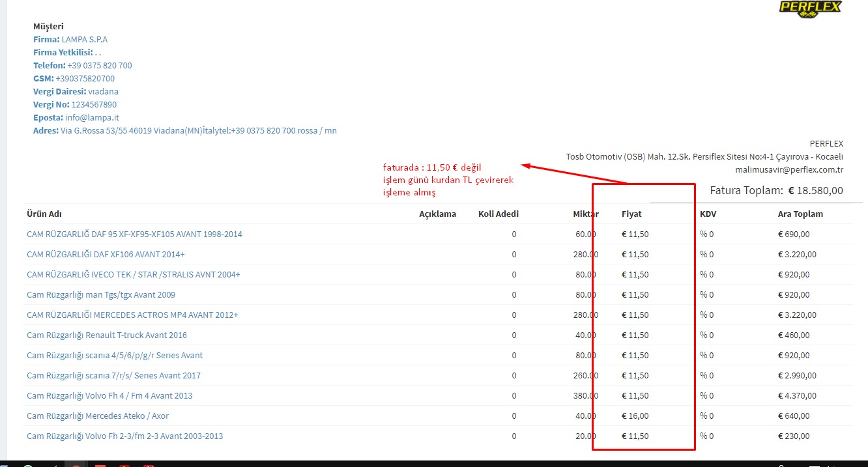Click the Miktar column header
868x467 pixels.
[585, 214]
